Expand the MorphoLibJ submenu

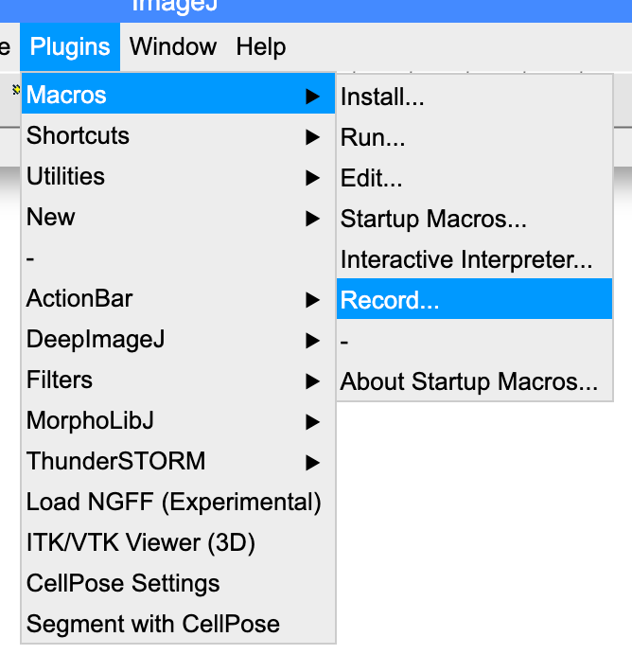click(178, 421)
